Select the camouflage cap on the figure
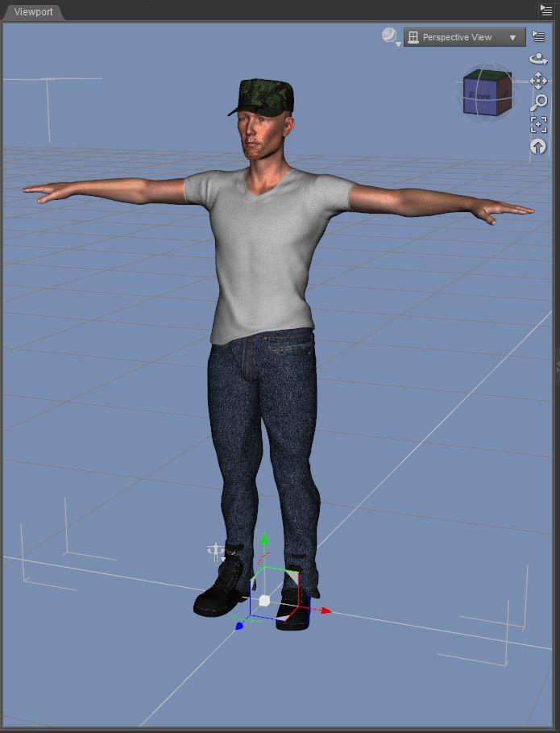Viewport: 560px width, 733px height. tap(264, 96)
